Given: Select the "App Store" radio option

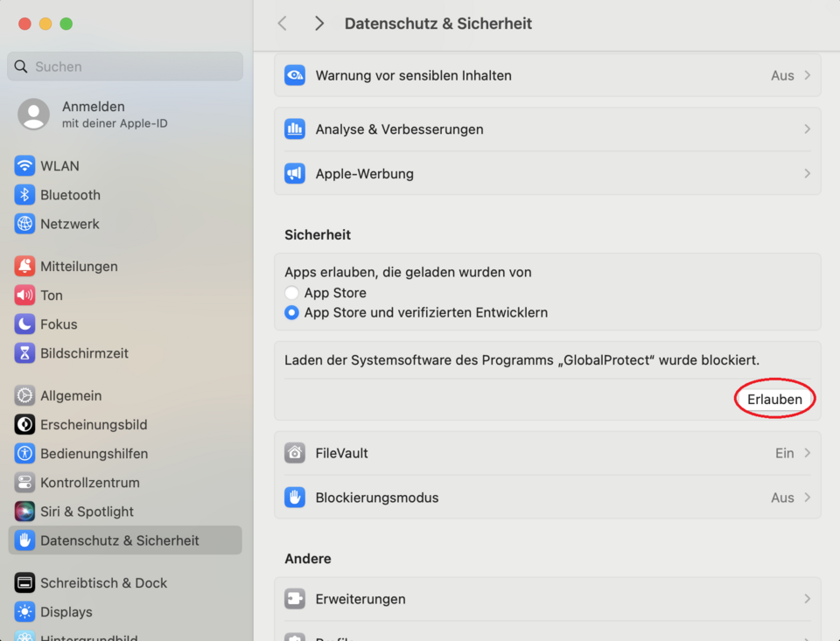Looking at the screenshot, I should pos(291,293).
